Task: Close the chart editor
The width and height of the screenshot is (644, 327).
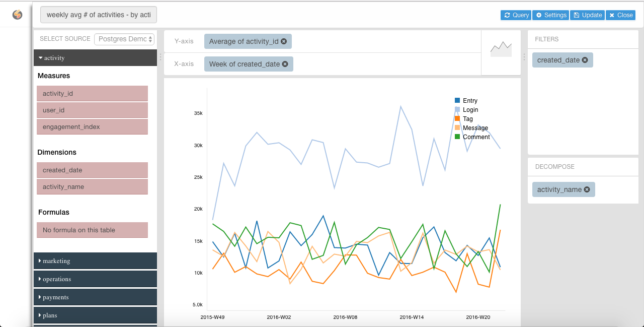Action: (620, 15)
